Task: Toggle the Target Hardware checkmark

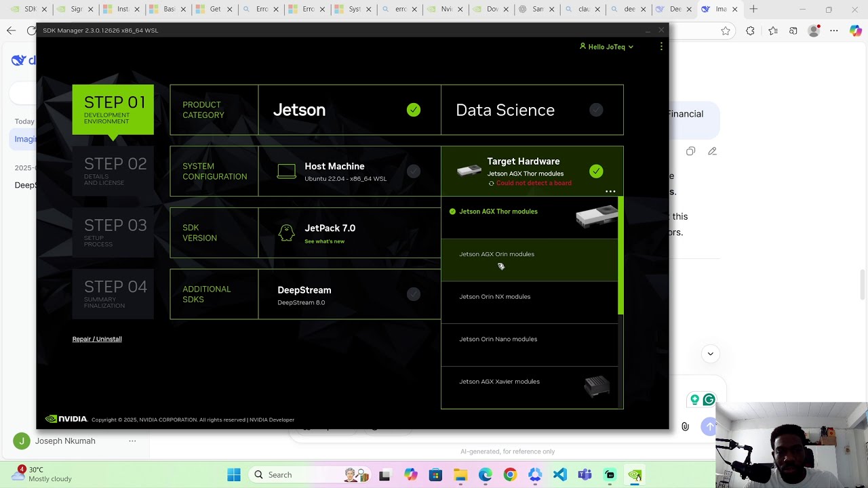Action: pyautogui.click(x=596, y=171)
